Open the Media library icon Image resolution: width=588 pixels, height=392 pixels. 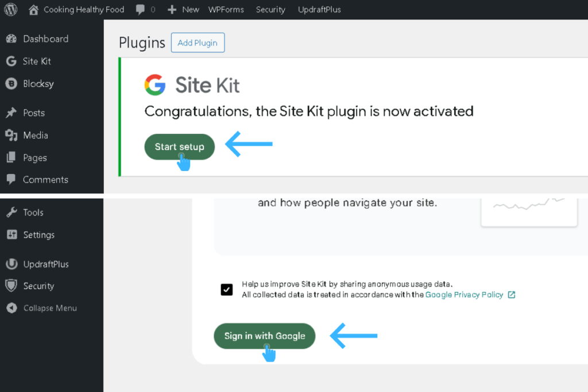(10, 135)
